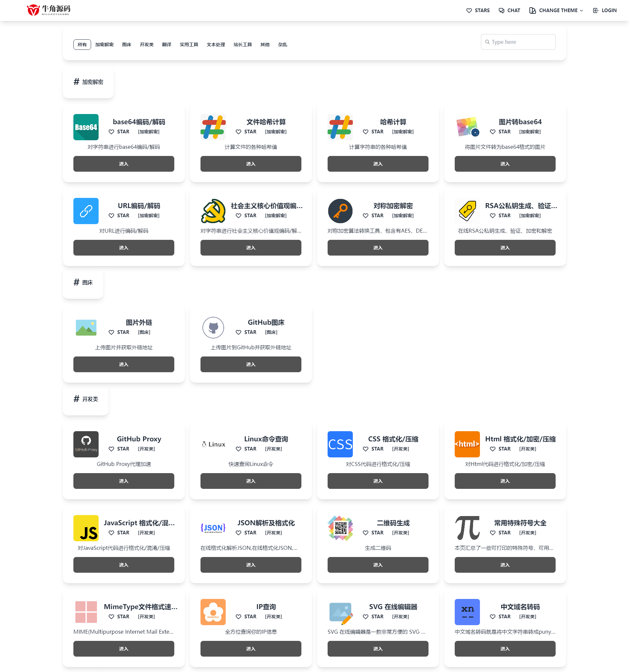Image resolution: width=629 pixels, height=672 pixels.
Task: Open the 二维码生成 tool icon
Action: tap(340, 528)
